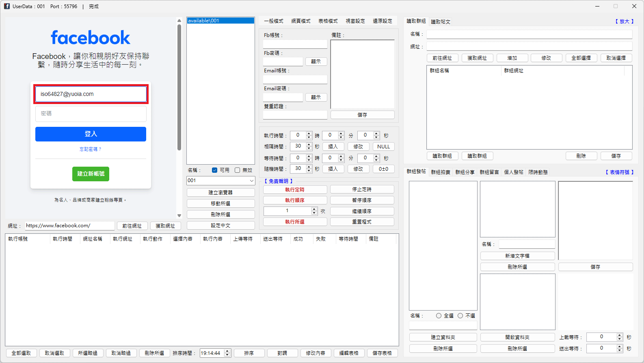Click the 編輯表格 button
This screenshot has height=363, width=644.
pos(349,353)
